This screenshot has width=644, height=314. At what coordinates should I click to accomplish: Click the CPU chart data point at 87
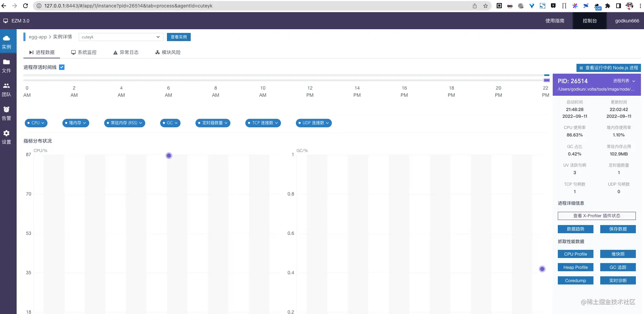click(169, 155)
